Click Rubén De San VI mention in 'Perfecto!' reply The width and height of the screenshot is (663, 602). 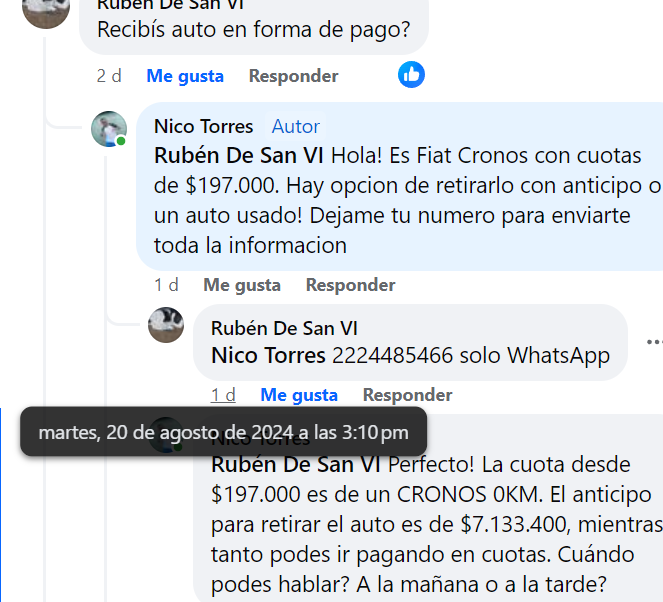(x=296, y=465)
